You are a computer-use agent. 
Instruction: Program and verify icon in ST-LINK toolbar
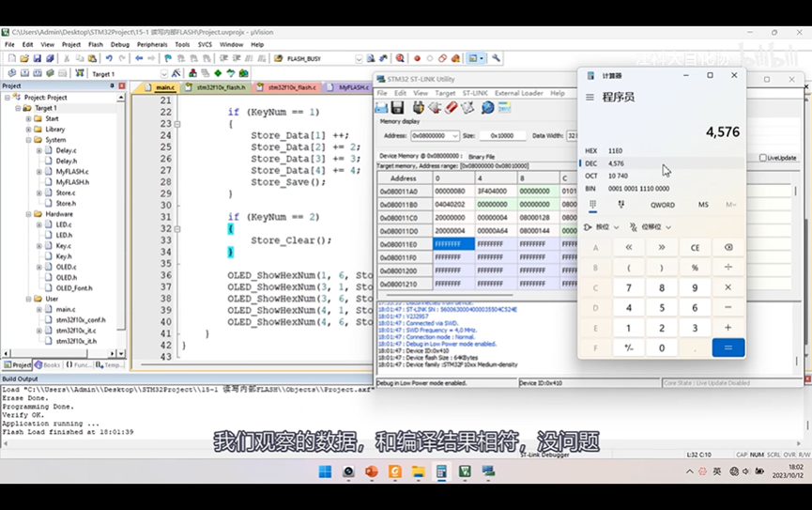(x=468, y=108)
